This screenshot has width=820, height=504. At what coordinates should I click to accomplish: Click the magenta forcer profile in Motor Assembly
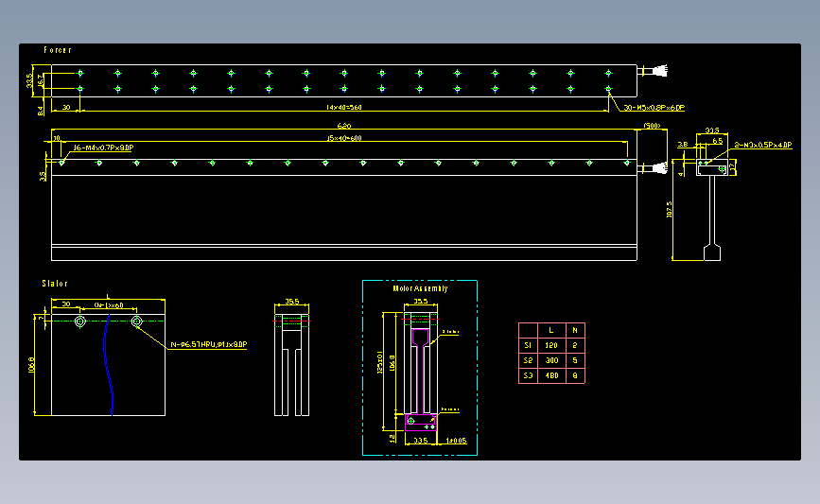(x=421, y=379)
